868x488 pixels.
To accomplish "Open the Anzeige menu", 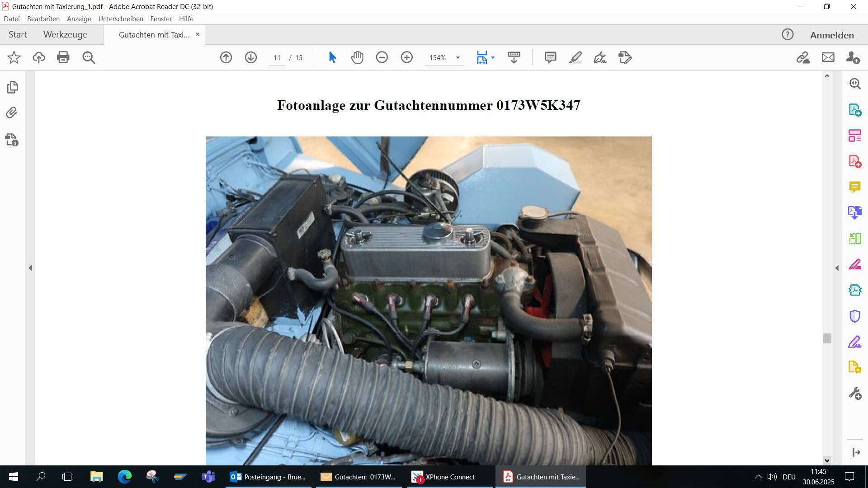I will 79,19.
